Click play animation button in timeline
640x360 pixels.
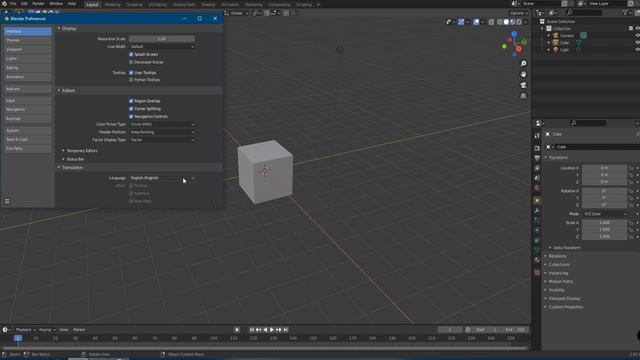[272, 330]
